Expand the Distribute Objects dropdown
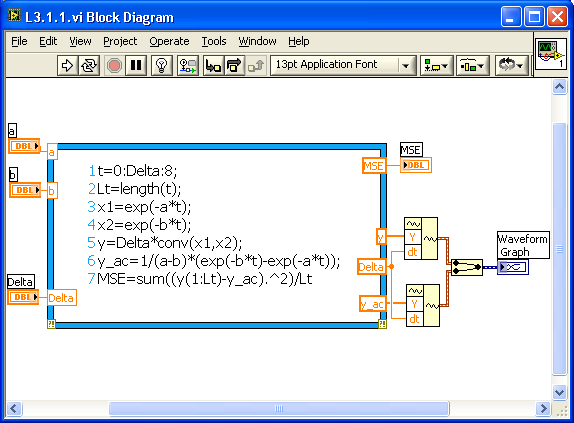The image size is (574, 423). [x=472, y=66]
